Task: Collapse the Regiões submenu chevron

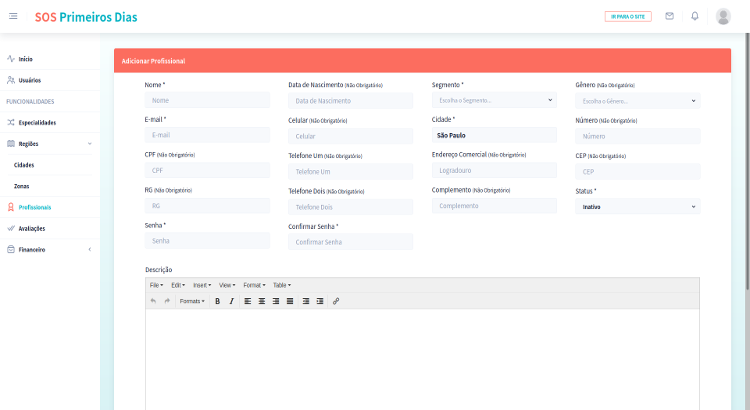Action: click(x=89, y=144)
